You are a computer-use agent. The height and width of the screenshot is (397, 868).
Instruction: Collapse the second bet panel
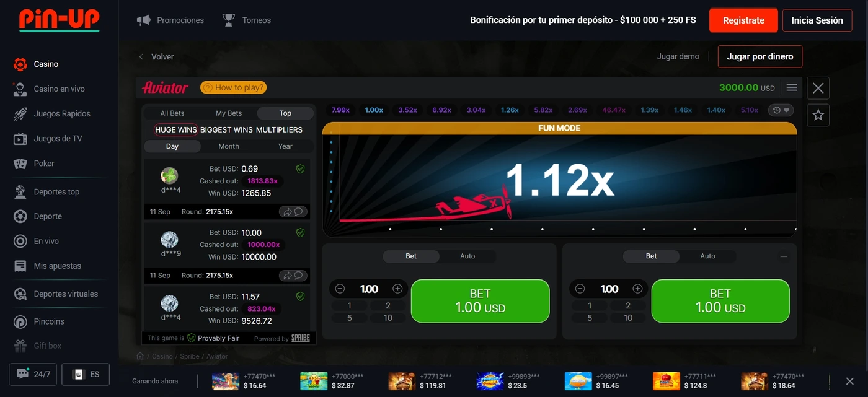[784, 256]
